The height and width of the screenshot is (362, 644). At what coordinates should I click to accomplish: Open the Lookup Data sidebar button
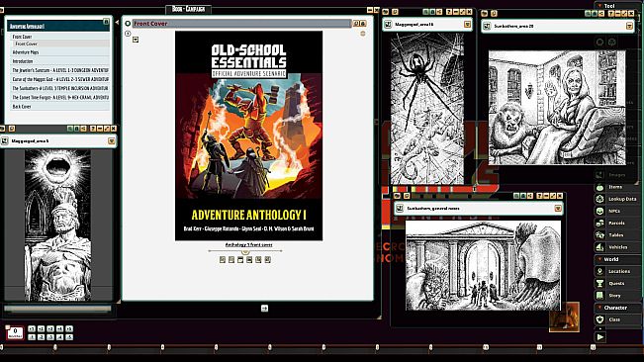coord(617,199)
